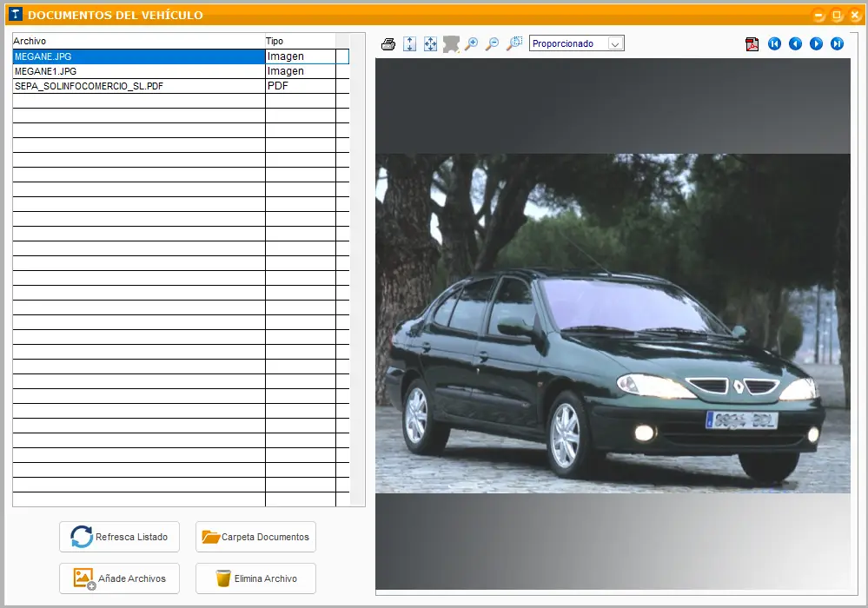Viewport: 868px width, 608px height.
Task: Click the app logo icon in title bar
Action: pyautogui.click(x=16, y=15)
